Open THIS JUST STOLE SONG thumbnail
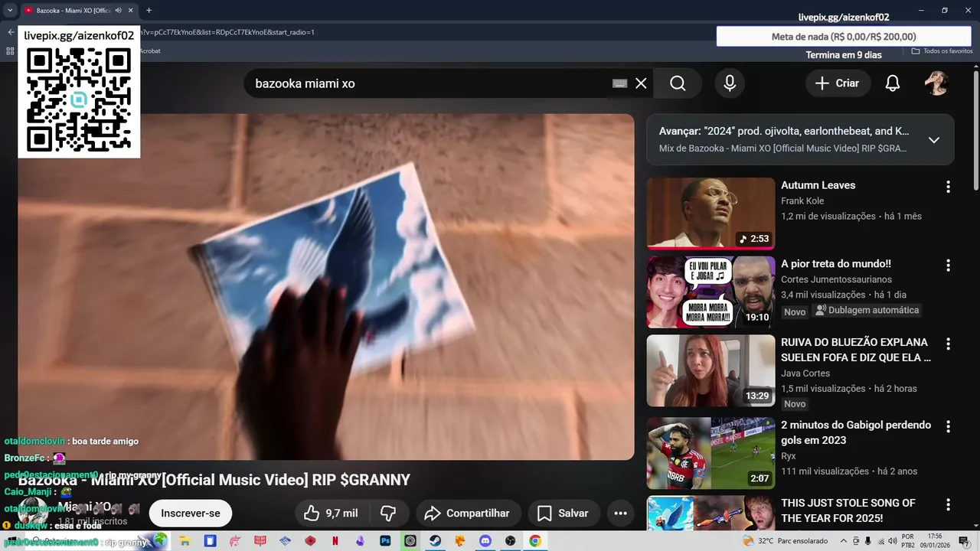 [x=710, y=514]
